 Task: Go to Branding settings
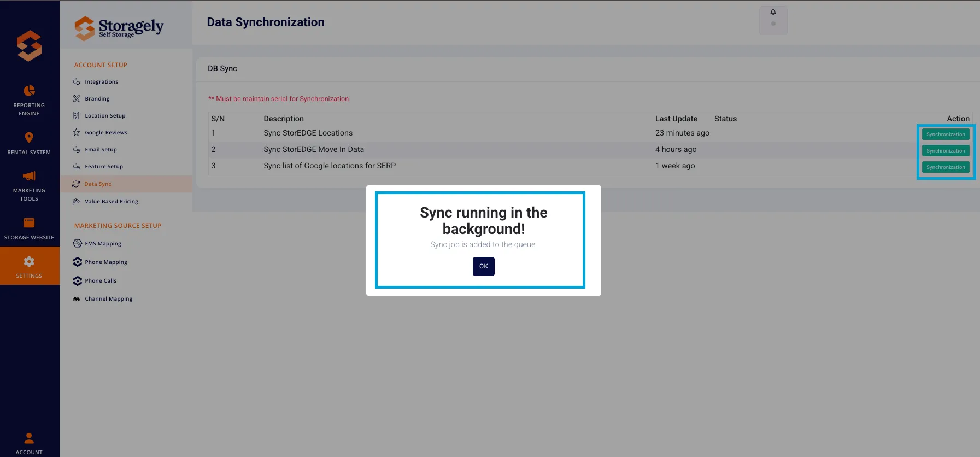pyautogui.click(x=97, y=99)
